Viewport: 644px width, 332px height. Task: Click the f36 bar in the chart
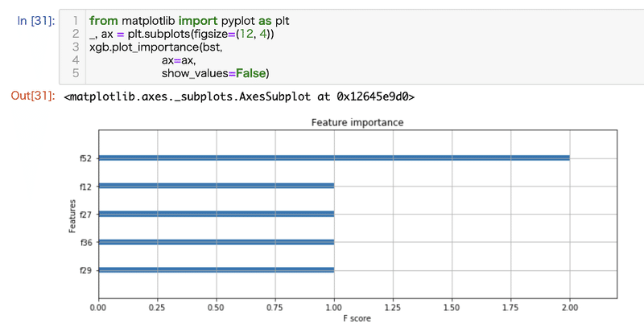click(x=216, y=242)
